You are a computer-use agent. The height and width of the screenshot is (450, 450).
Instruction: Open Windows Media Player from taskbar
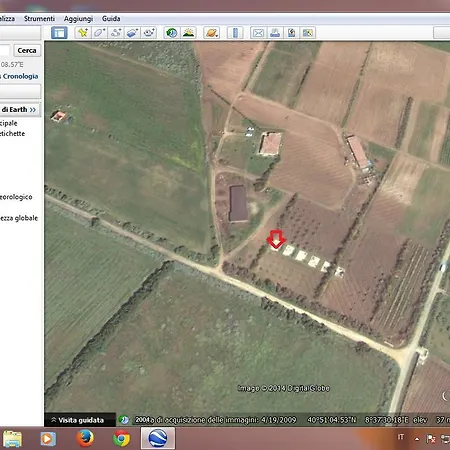[x=48, y=438]
